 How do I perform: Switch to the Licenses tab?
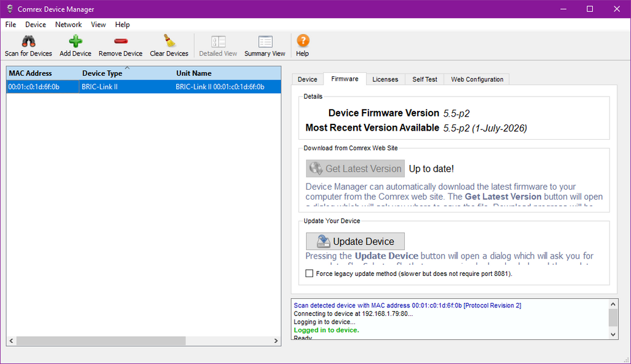click(385, 79)
